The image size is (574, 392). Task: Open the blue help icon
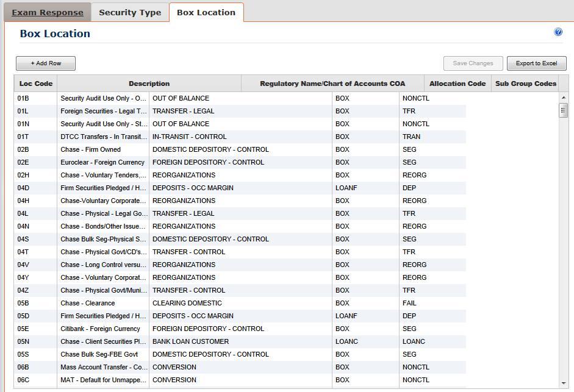[x=558, y=32]
